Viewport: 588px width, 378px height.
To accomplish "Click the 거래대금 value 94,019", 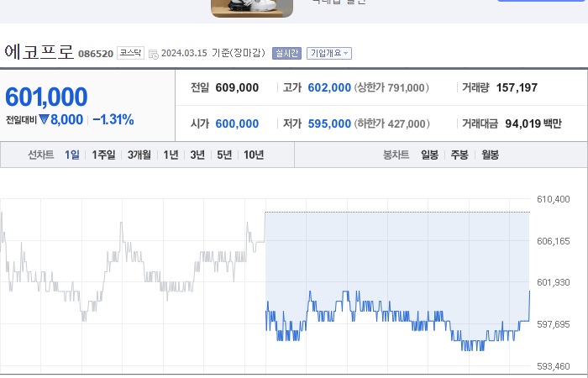I will pos(522,123).
